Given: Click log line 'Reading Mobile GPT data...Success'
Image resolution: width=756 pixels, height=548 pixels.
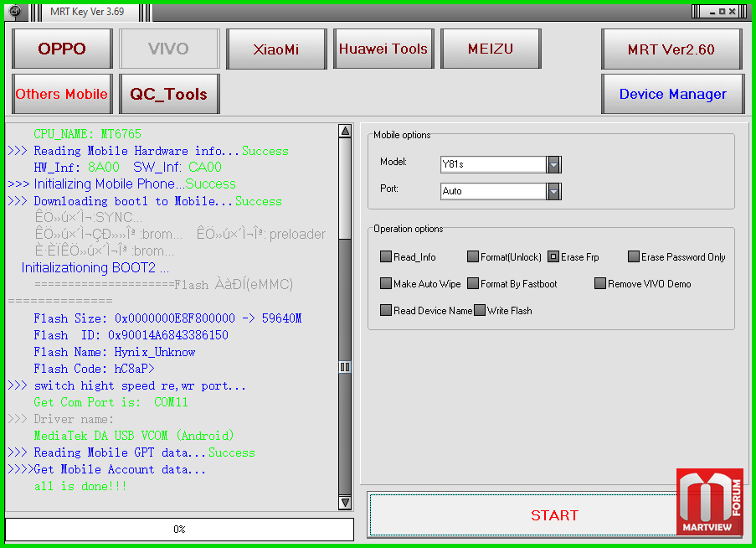Looking at the screenshot, I should 131,452.
